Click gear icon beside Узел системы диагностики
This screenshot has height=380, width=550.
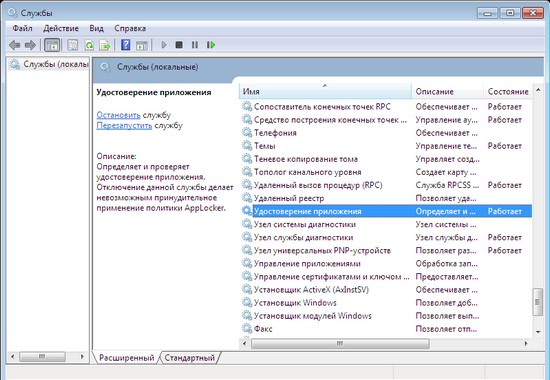click(247, 224)
